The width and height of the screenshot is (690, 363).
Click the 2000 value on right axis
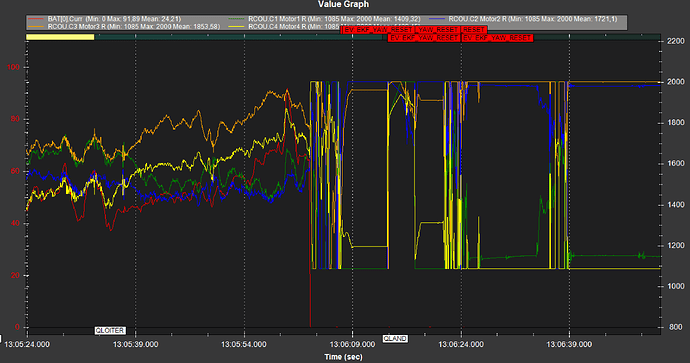(x=675, y=82)
